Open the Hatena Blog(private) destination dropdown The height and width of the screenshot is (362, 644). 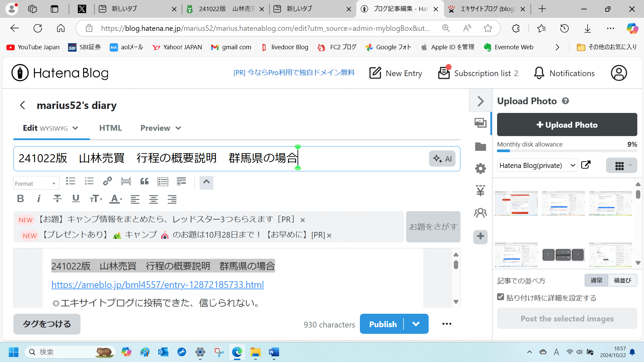(537, 165)
